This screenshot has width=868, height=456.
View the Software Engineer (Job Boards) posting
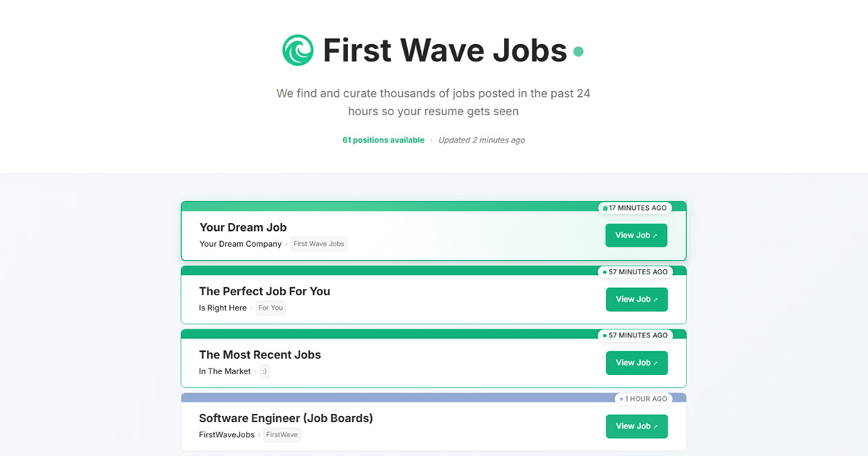click(637, 426)
